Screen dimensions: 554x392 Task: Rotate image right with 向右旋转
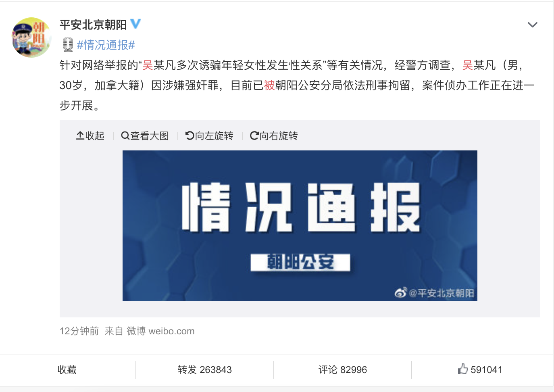tap(274, 136)
